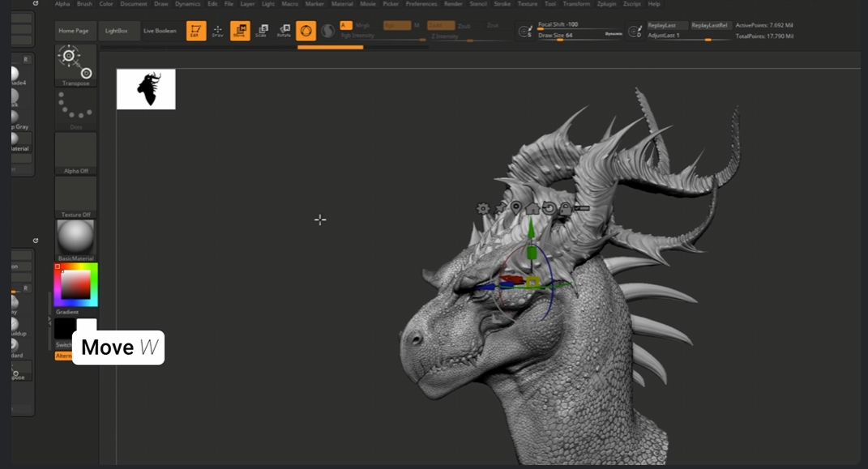This screenshot has height=469, width=868.
Task: Activate the Move gizmo mode button
Action: 240,31
